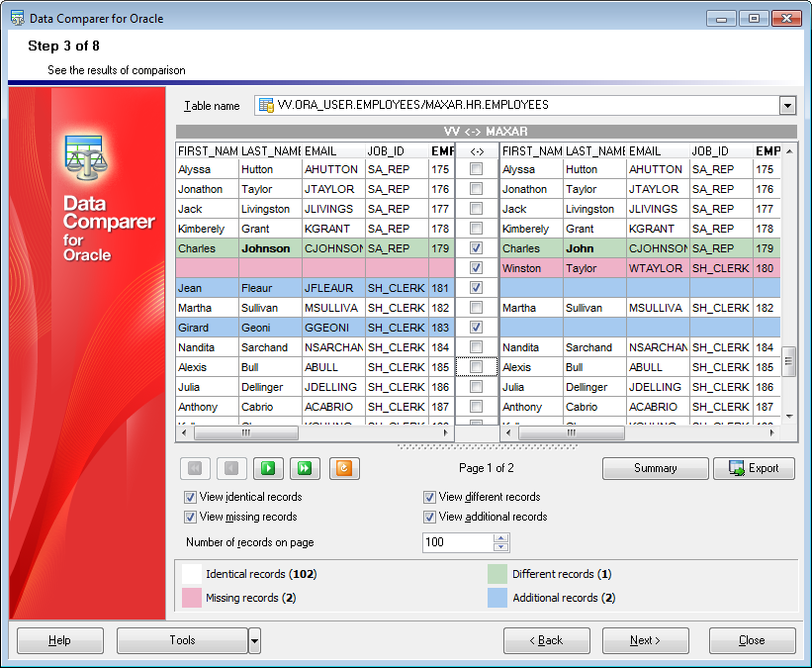Uncheck Charles Johnson's sync checkbox
Viewport: 812px width, 668px height.
[475, 248]
